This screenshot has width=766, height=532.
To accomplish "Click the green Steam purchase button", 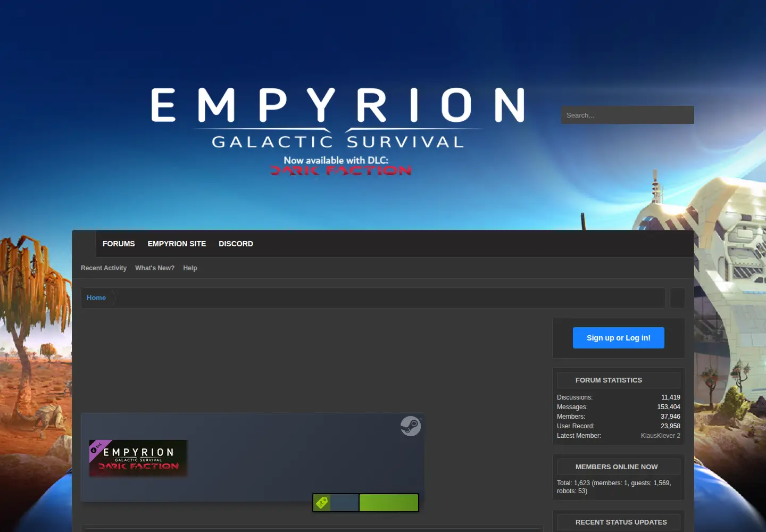I will (389, 503).
